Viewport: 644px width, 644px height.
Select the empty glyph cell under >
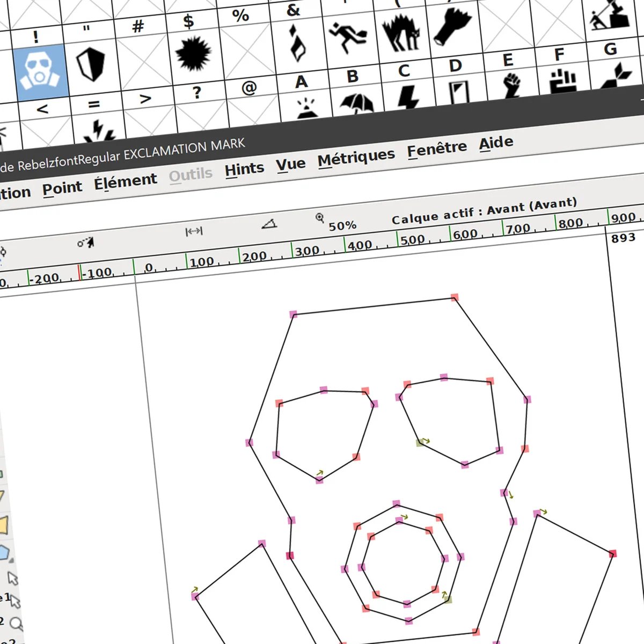point(151,122)
